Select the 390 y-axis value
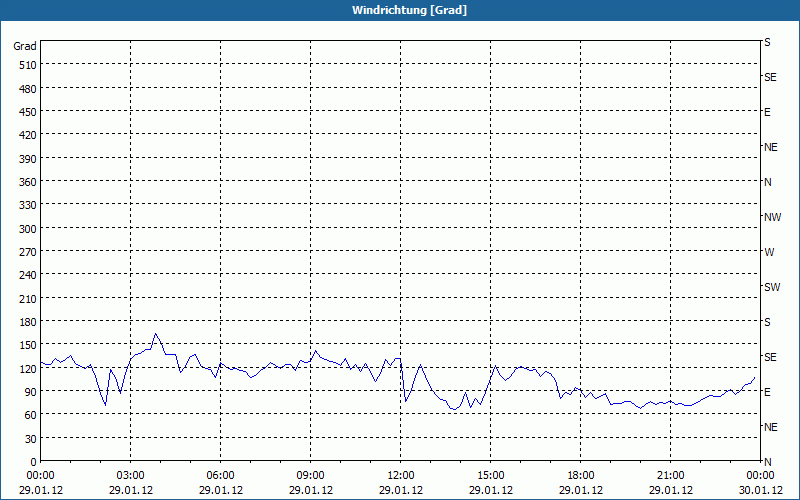Viewport: 800px width, 500px height. (28, 159)
